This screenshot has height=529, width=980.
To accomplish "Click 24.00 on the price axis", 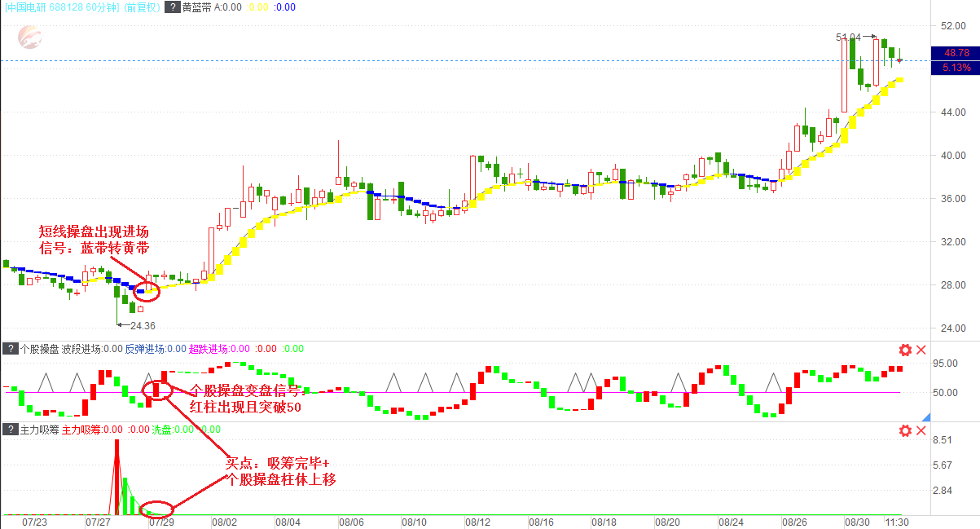I will point(954,328).
